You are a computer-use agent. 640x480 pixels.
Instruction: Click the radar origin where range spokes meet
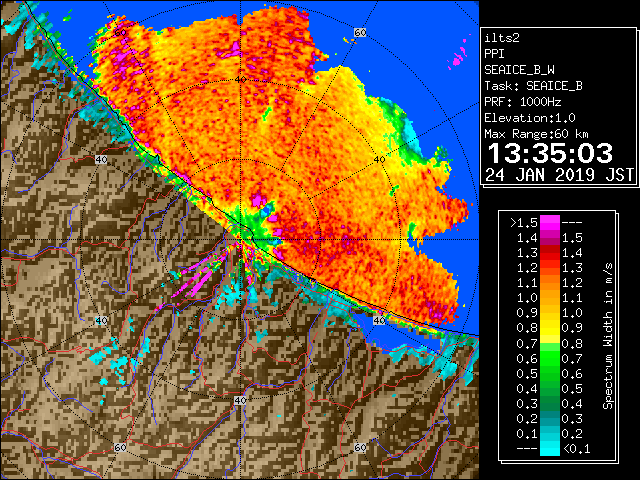coord(240,240)
